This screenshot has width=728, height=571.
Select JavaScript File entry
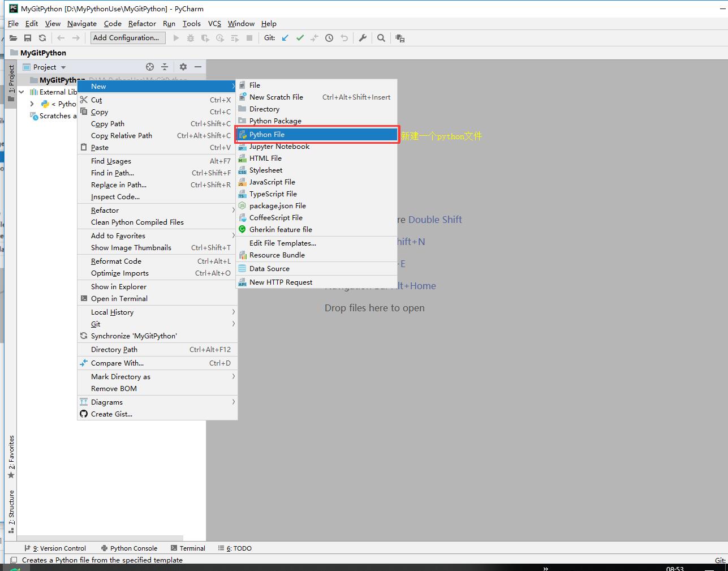(317, 182)
